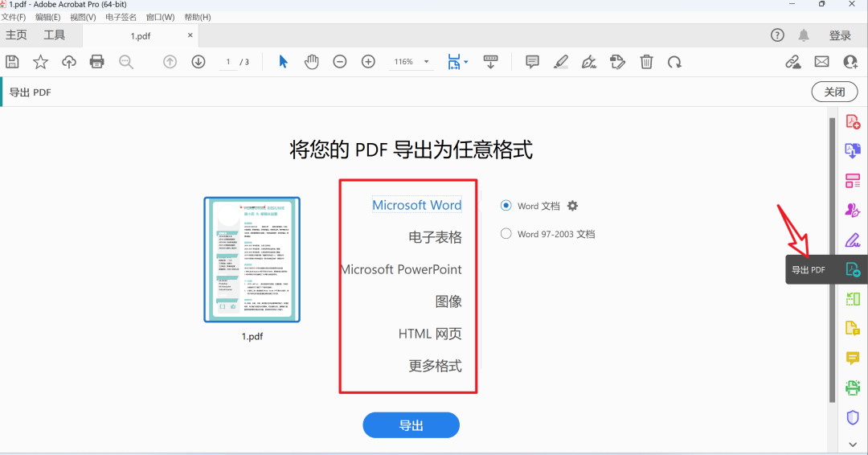Viewport: 868px width, 455px height.
Task: Click the share with others person icon
Action: point(850,62)
